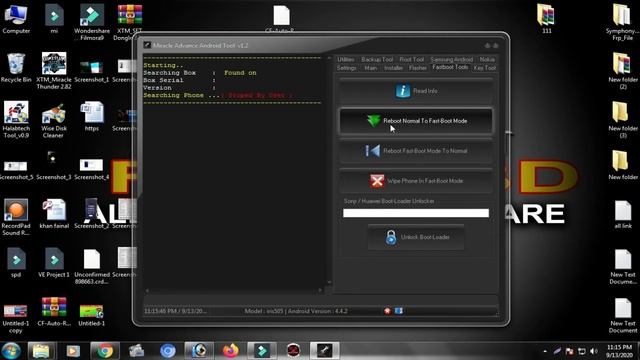Open New folder (2) on desktop
Screen dimensions: 640x360
(x=622, y=71)
